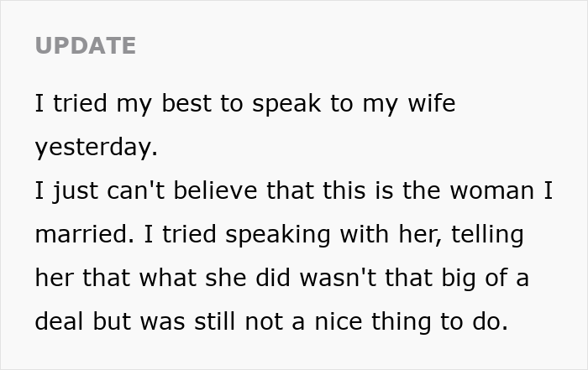Click the word "big"
This screenshot has width=588, height=370.
(459, 278)
